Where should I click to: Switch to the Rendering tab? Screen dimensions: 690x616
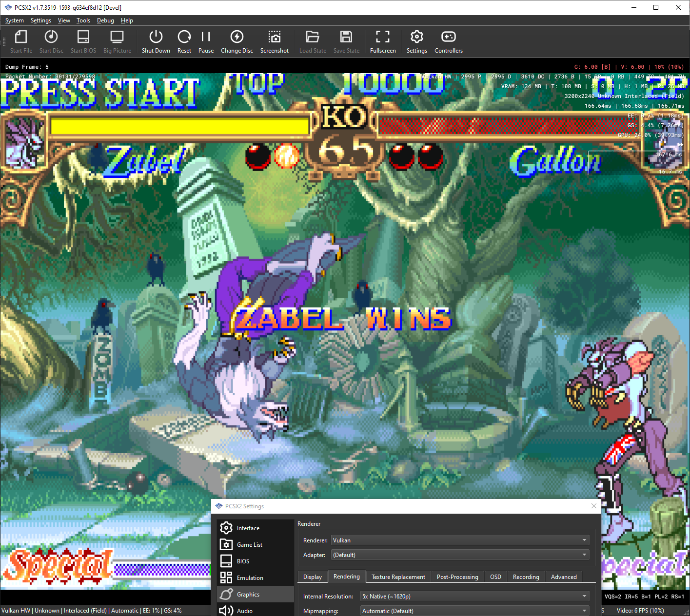(347, 576)
